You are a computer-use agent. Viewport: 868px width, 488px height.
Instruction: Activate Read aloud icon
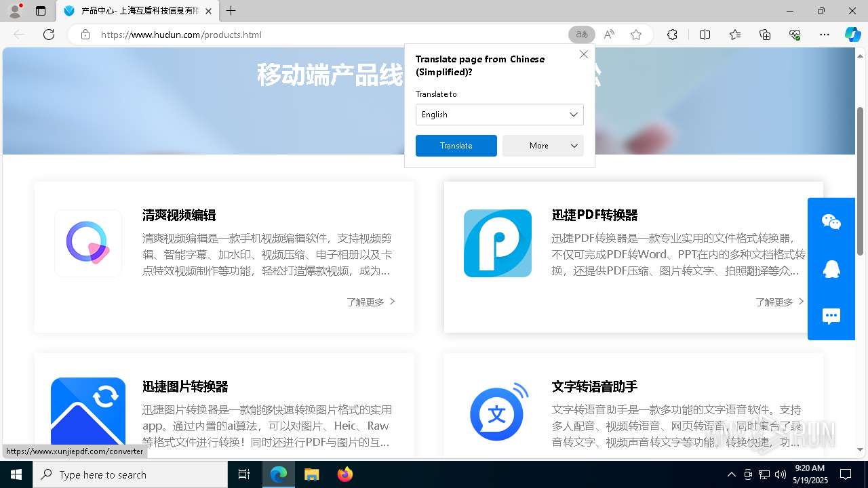point(609,35)
